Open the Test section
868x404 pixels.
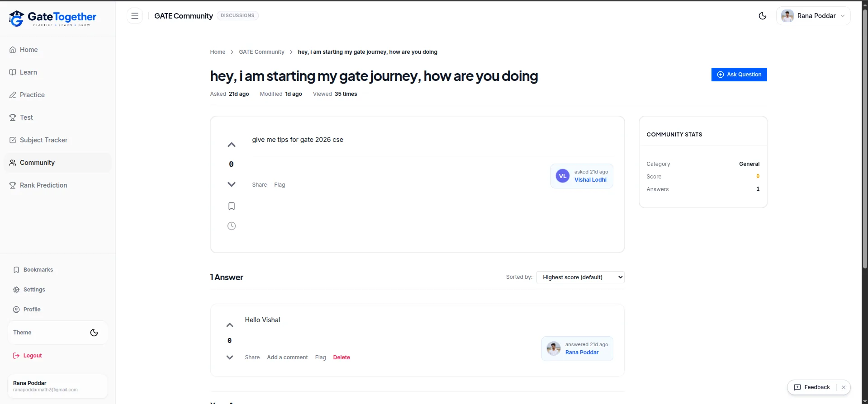pyautogui.click(x=57, y=117)
